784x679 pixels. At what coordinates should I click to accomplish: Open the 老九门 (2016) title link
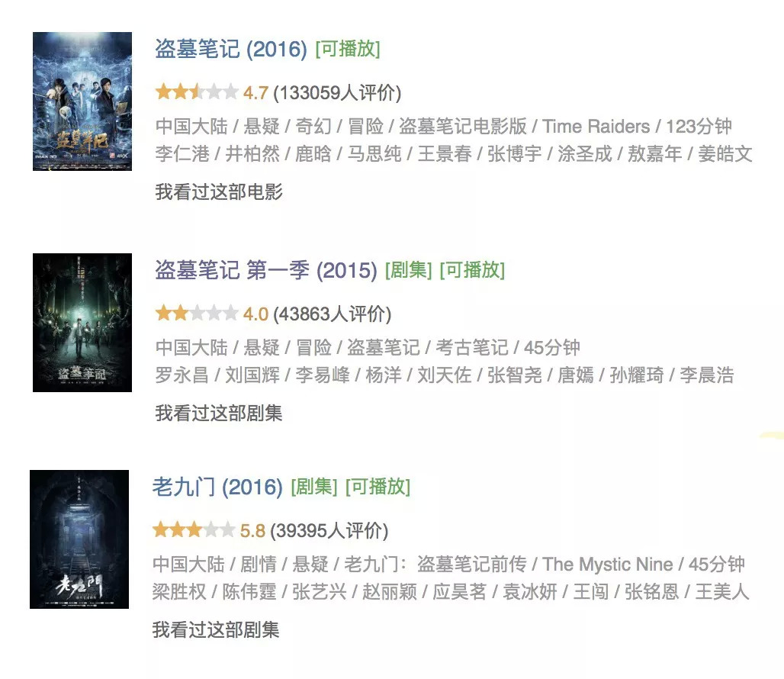[217, 487]
